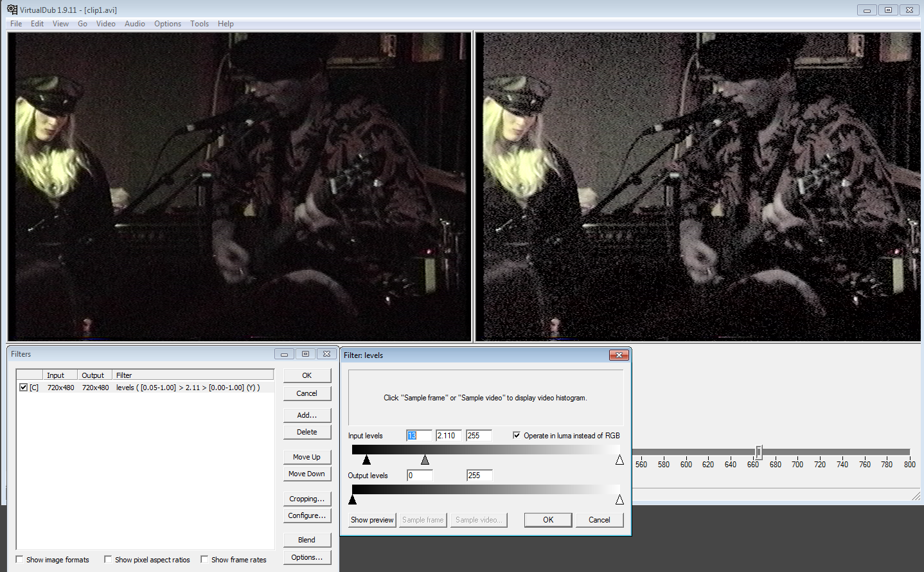Viewport: 924px width, 572px height.
Task: Click the Output column header
Action: click(95, 375)
